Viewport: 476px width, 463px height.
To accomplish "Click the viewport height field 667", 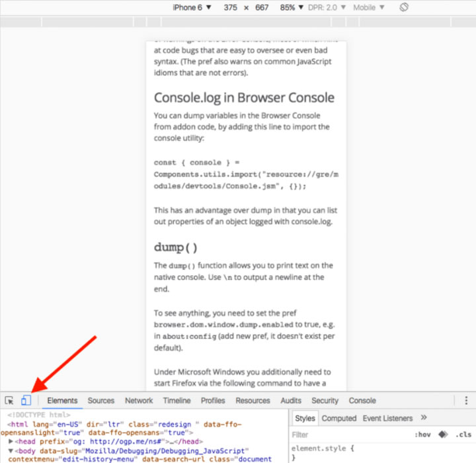I will click(262, 7).
